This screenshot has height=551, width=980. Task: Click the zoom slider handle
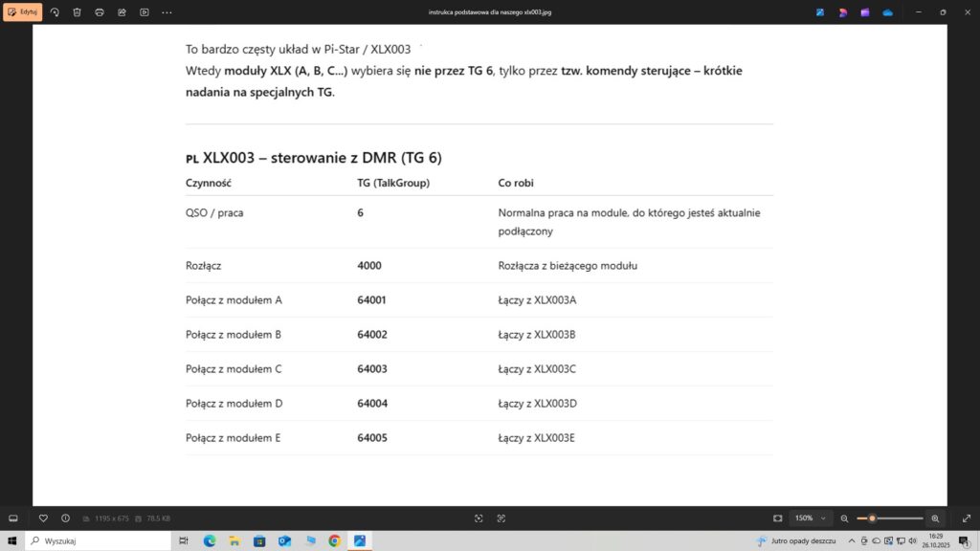872,518
